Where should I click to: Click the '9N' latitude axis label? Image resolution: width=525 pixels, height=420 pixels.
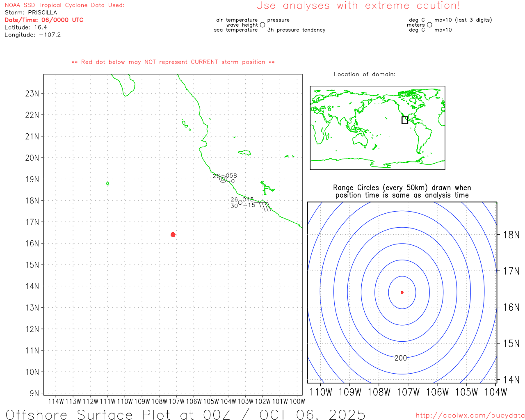(34, 393)
